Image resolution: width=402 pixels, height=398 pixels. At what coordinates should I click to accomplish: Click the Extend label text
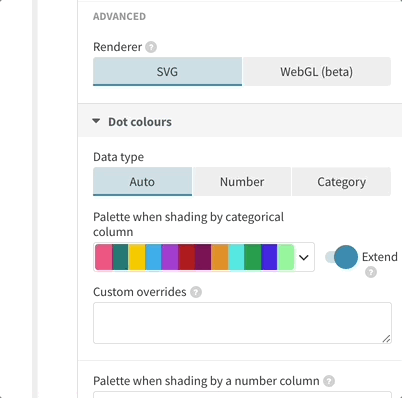(380, 257)
